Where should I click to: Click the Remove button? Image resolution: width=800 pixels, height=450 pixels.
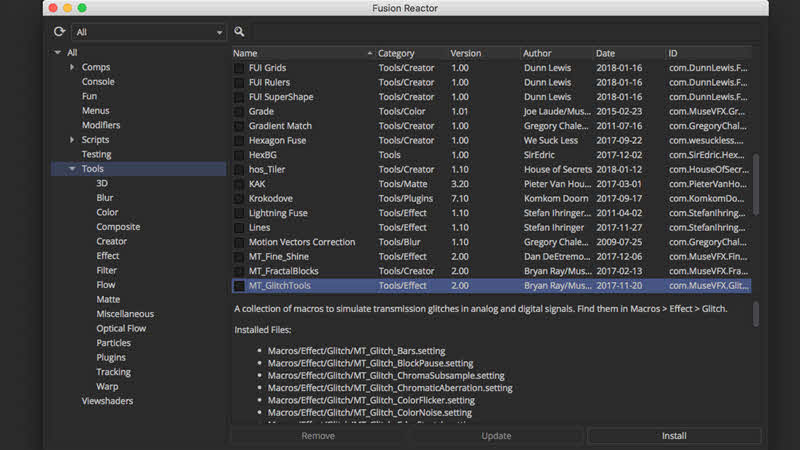coord(318,436)
